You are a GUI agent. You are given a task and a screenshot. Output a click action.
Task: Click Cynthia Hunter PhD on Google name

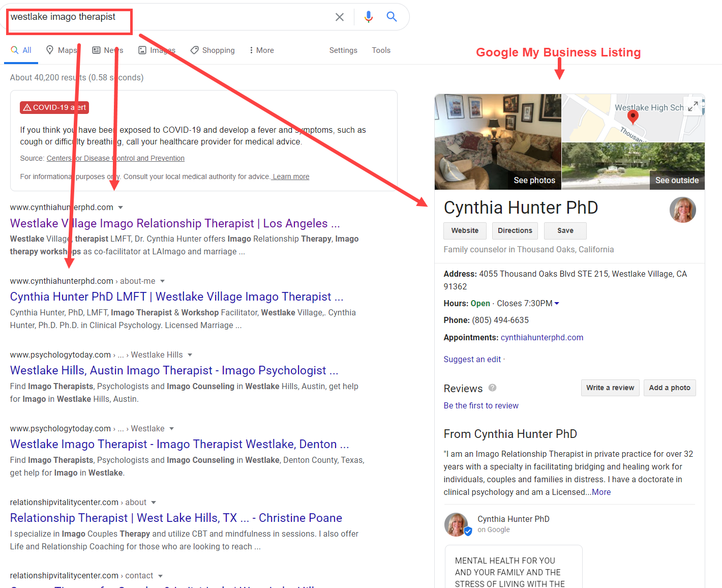513,519
